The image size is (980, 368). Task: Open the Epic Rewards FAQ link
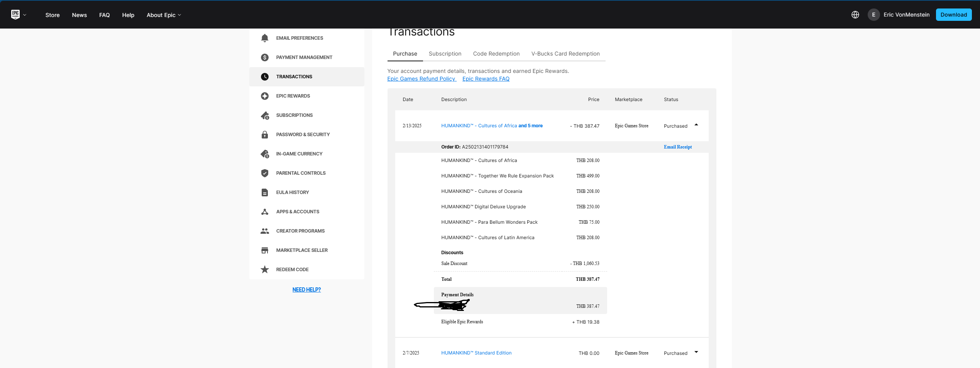click(486, 79)
